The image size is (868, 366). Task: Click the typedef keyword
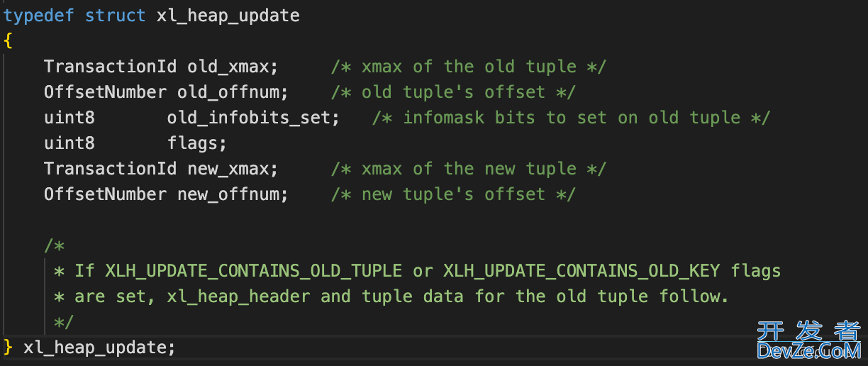39,16
